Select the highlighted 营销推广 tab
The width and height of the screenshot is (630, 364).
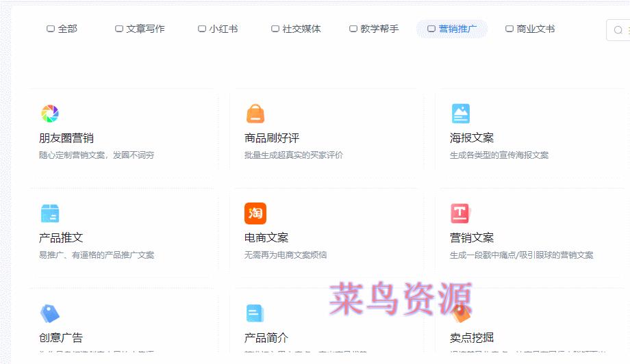(452, 29)
